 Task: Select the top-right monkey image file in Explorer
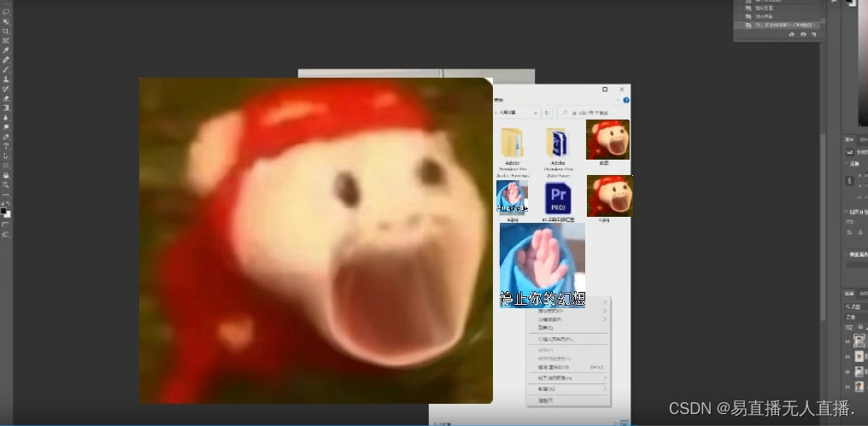point(607,143)
